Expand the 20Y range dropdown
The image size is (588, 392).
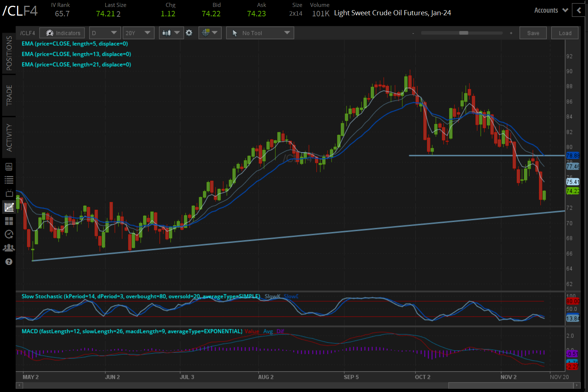pos(138,33)
